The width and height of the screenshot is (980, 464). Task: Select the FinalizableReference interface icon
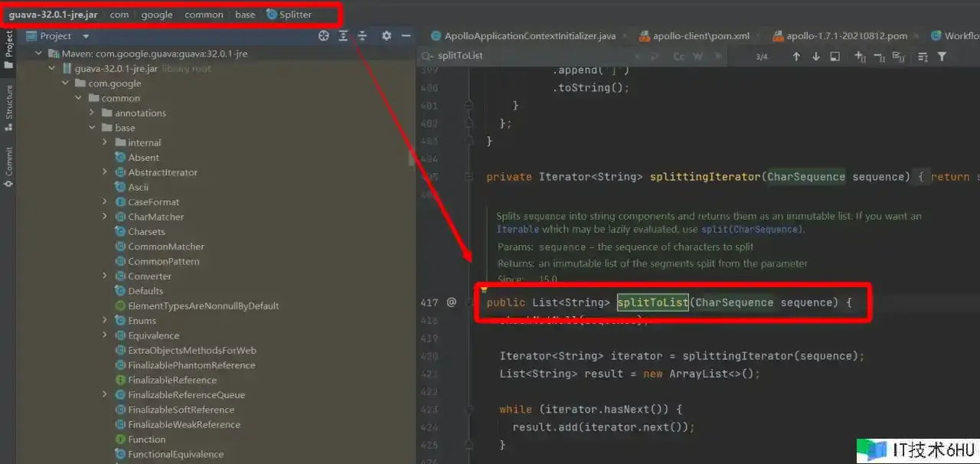click(x=120, y=380)
